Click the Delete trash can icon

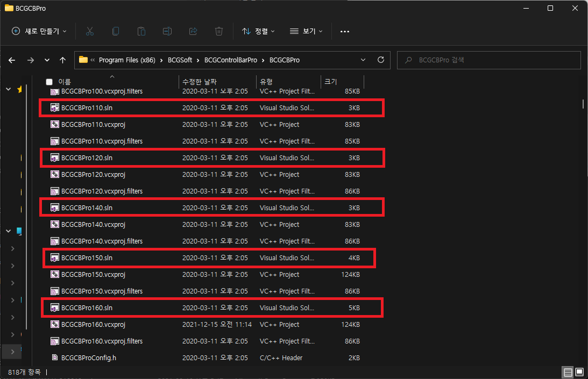point(219,32)
